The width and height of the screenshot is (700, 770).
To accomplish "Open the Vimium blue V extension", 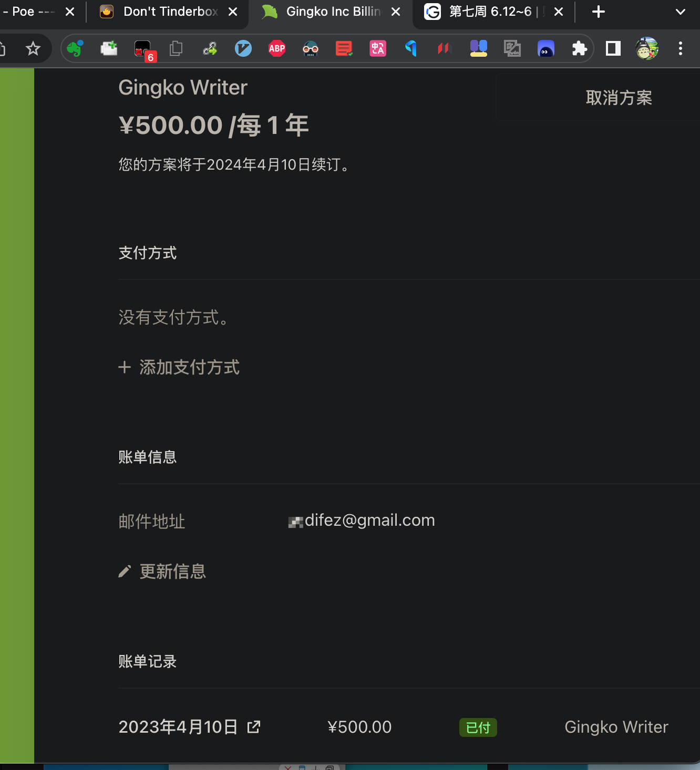I will click(243, 49).
